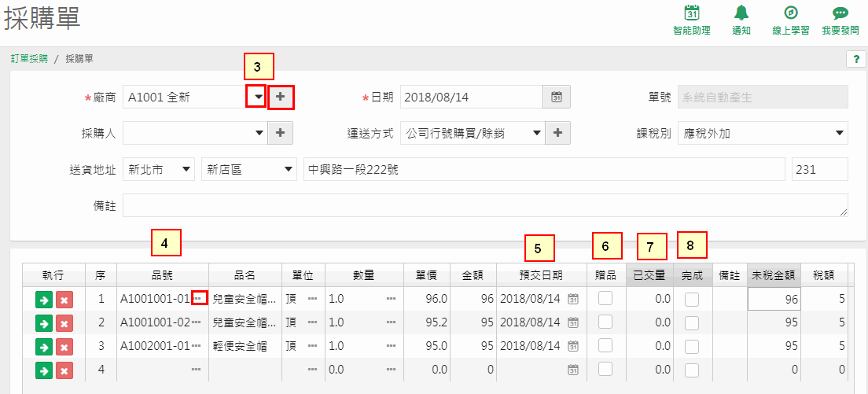Tick 完成 checkbox for row 1

coord(691,300)
